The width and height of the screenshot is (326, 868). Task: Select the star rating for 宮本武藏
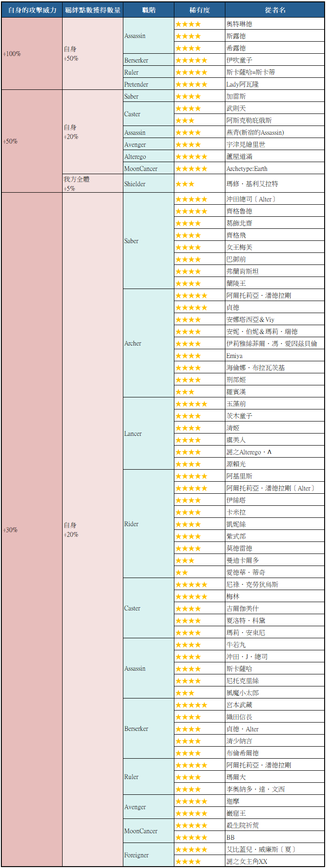[191, 705]
